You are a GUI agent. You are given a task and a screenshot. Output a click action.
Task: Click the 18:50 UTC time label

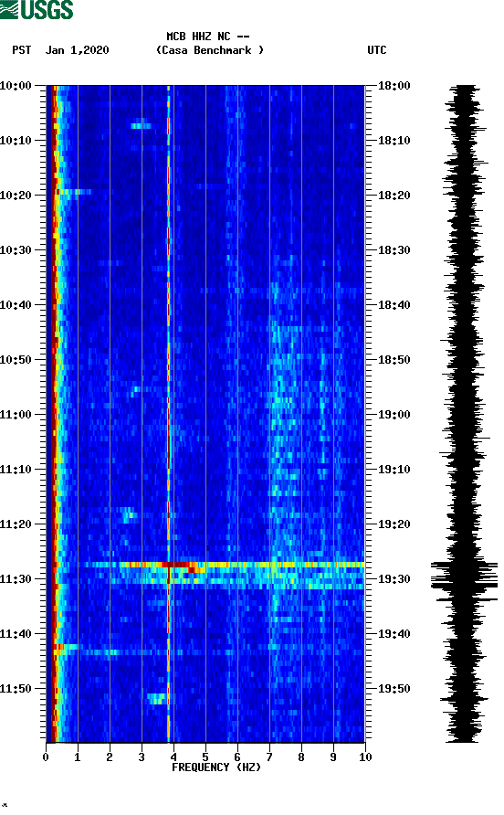(x=394, y=360)
